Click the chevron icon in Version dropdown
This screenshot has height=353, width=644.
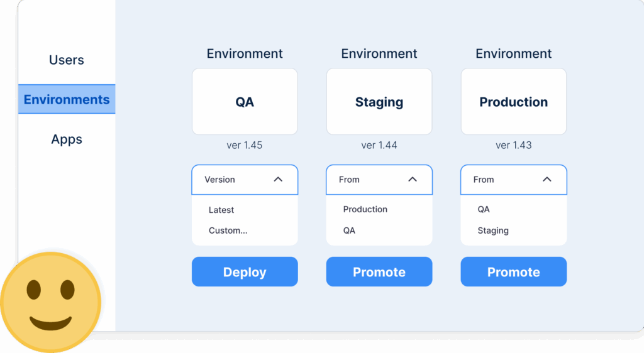[x=278, y=179]
